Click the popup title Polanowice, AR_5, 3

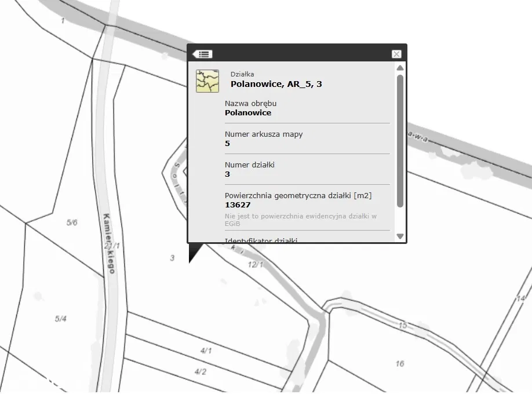pyautogui.click(x=276, y=84)
